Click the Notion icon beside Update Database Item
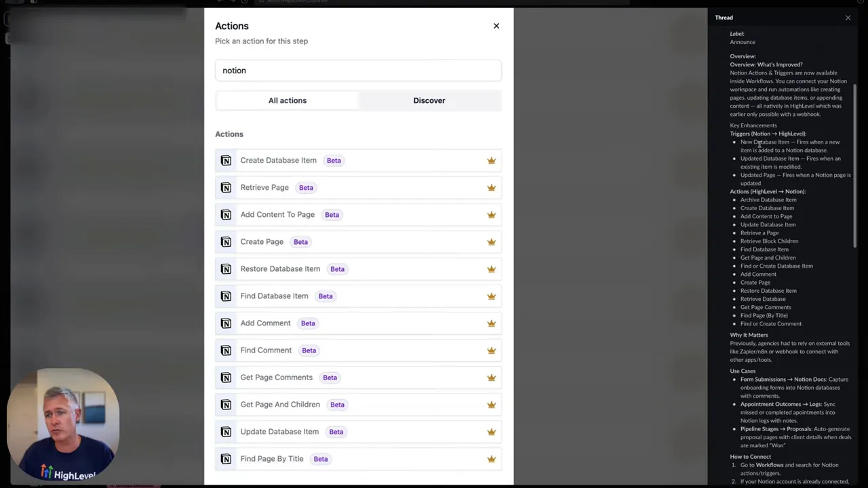The height and width of the screenshot is (488, 868). (x=226, y=431)
